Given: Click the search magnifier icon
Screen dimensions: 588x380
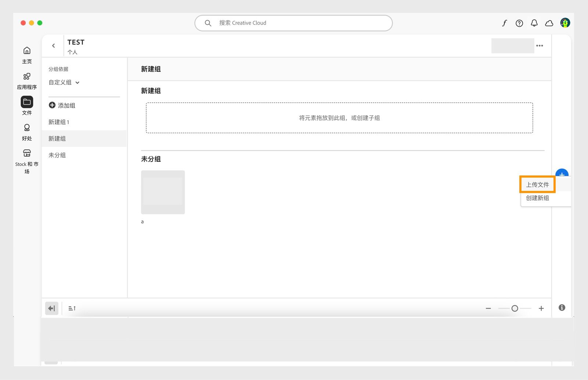Looking at the screenshot, I should pyautogui.click(x=208, y=23).
